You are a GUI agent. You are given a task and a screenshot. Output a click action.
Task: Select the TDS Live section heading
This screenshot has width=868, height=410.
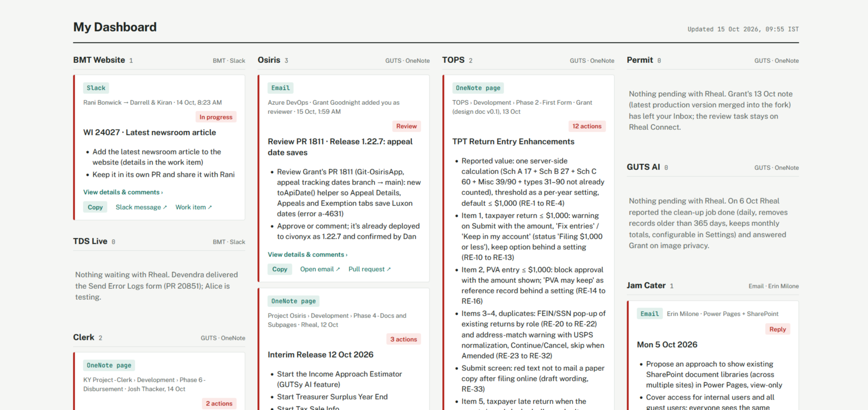tap(90, 241)
